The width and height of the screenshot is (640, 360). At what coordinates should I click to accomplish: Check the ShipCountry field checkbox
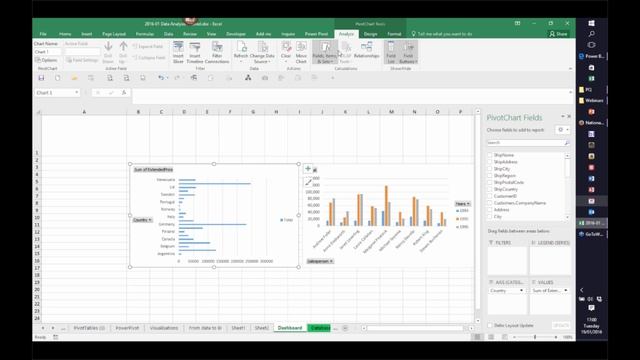point(490,189)
